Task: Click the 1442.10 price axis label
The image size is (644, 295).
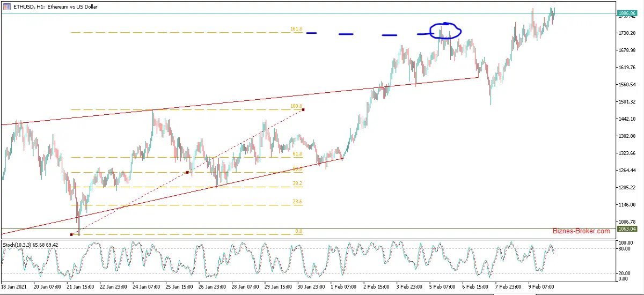Action: coord(627,119)
